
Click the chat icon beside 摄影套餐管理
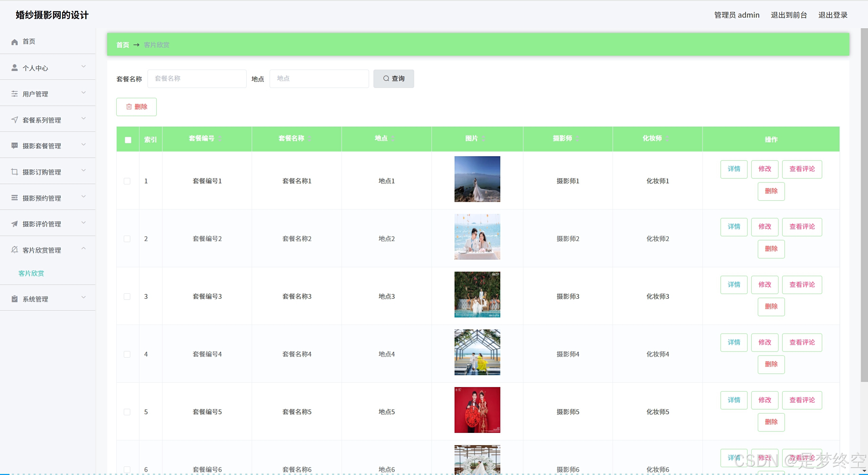[15, 146]
